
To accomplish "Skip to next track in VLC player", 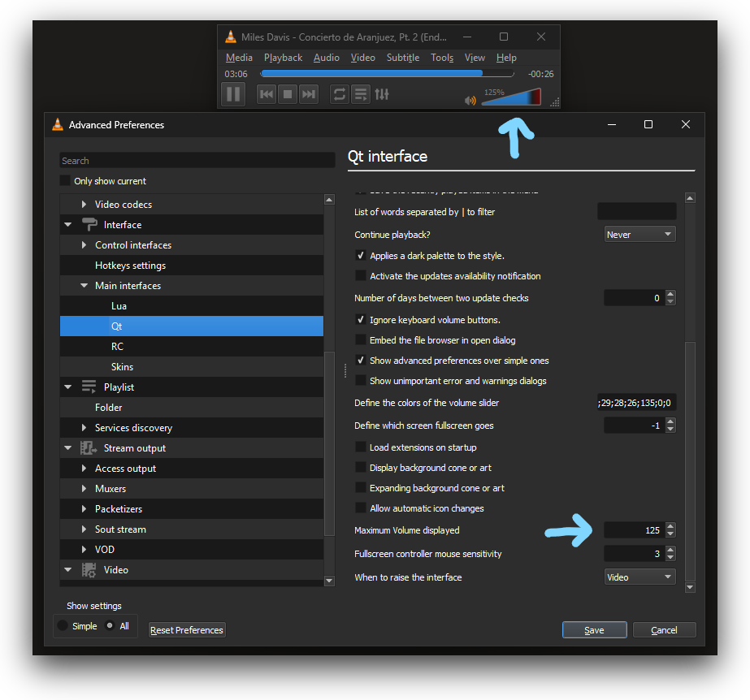I will tap(309, 94).
